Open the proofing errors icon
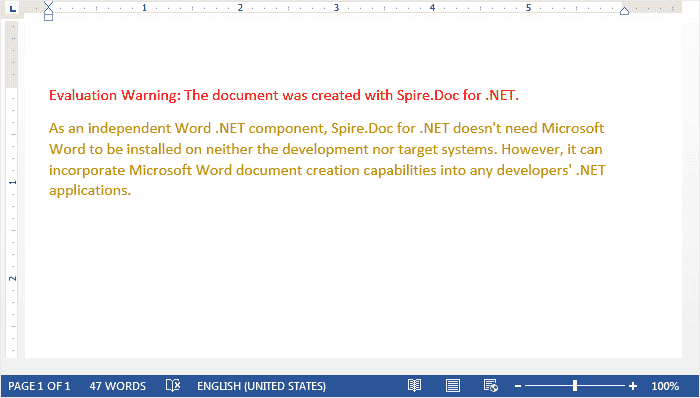 (x=173, y=386)
